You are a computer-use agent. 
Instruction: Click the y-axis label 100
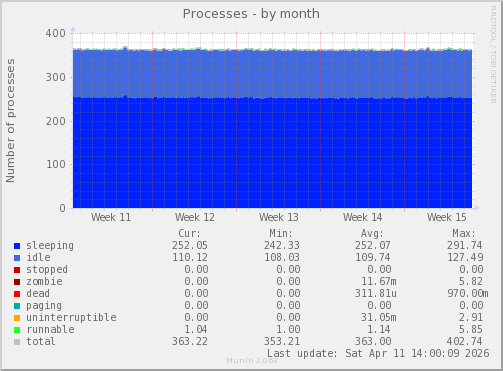pyautogui.click(x=56, y=164)
